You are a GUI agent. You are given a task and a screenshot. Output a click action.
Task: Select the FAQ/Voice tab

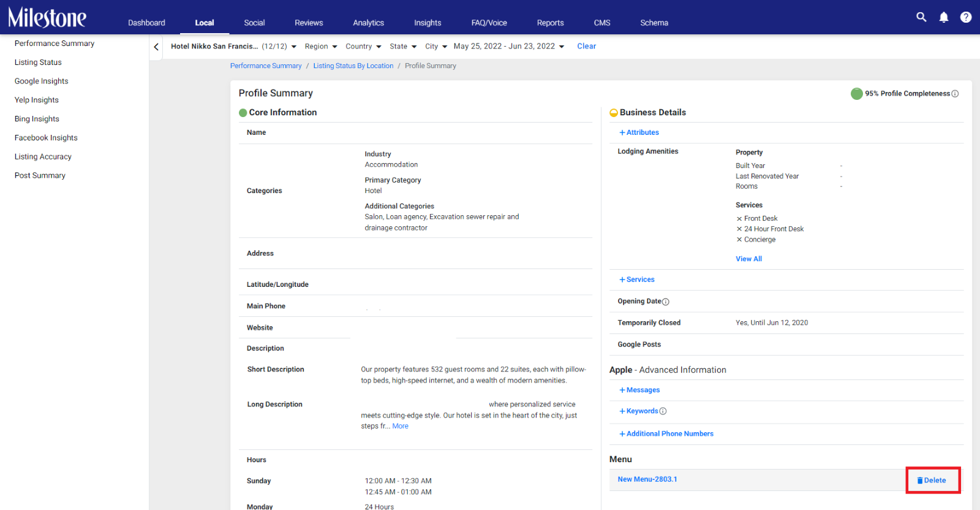pos(489,23)
